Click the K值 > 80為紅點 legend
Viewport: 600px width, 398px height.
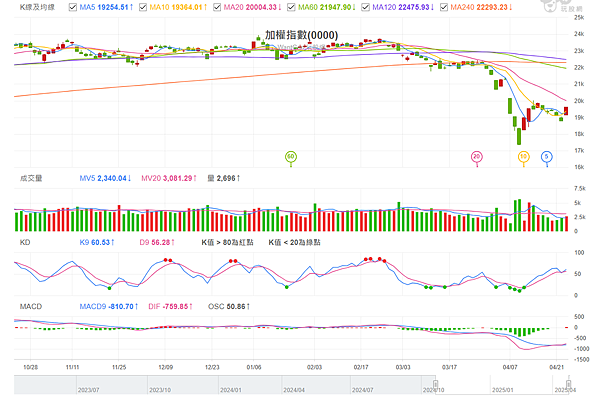227,243
